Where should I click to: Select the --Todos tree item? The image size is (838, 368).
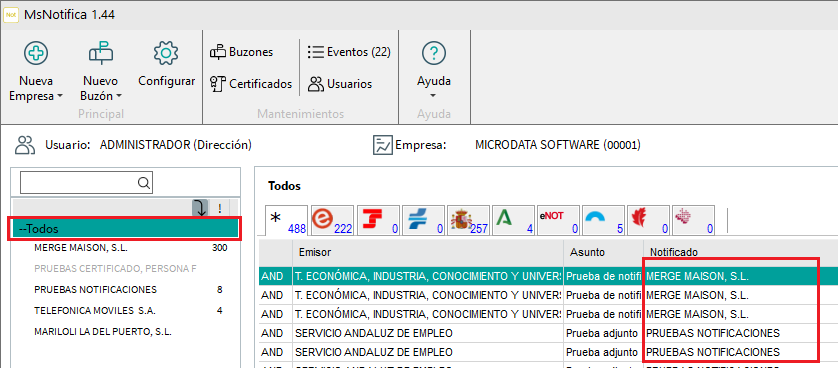coord(125,229)
